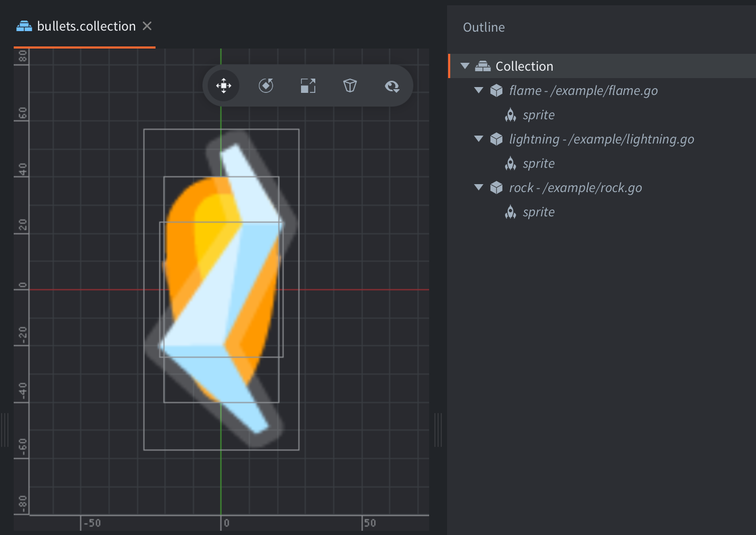
Task: Collapse the lightning game object node
Action: [479, 139]
